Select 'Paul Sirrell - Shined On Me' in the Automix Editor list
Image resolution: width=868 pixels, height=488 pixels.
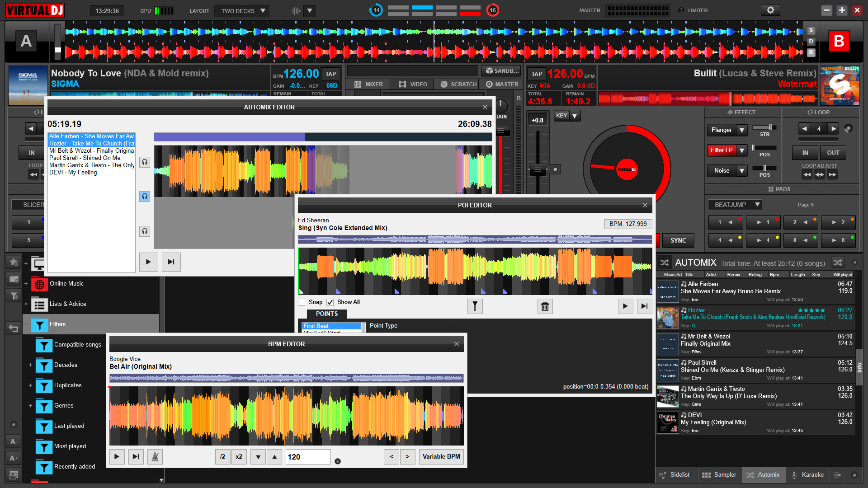(x=91, y=158)
